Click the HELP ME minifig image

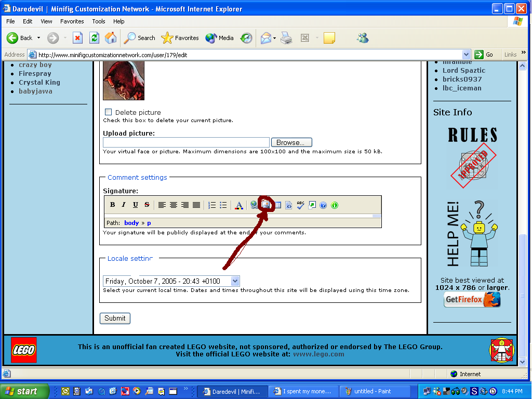point(472,234)
